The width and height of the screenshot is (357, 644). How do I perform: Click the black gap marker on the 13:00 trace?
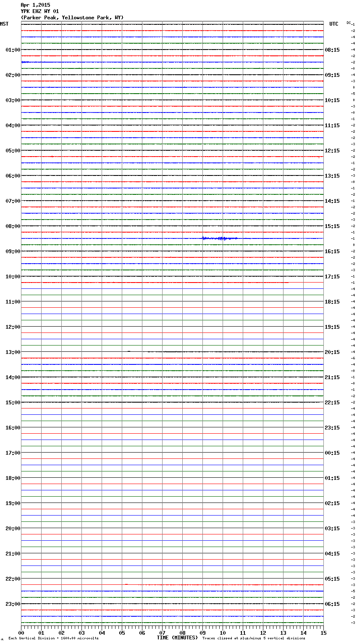point(129,351)
